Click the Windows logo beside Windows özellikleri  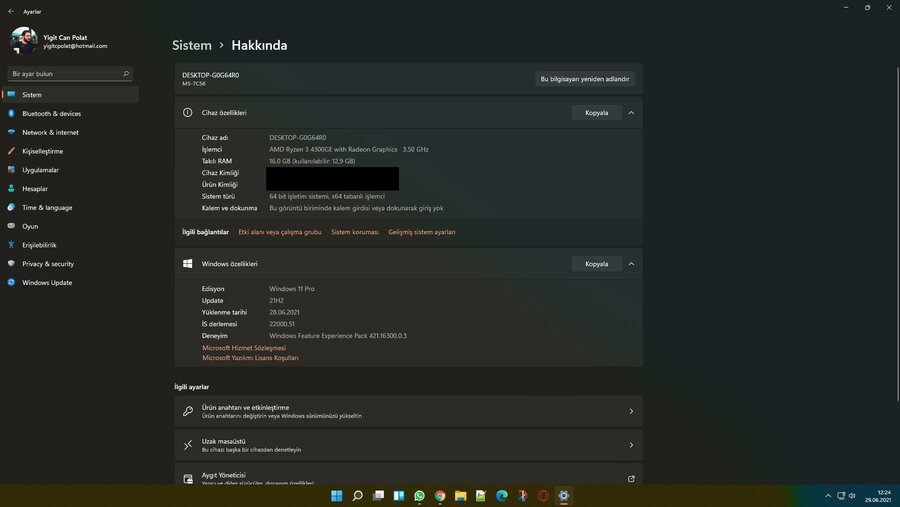(188, 264)
